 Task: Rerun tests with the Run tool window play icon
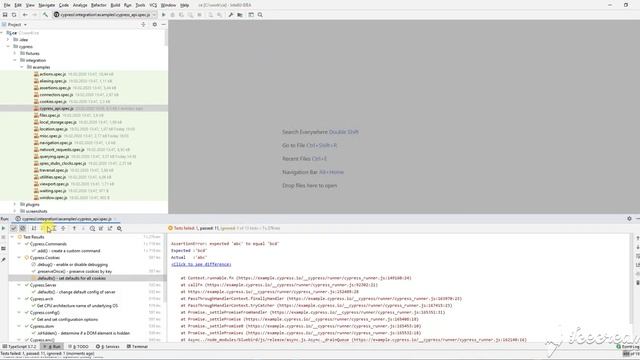click(x=4, y=229)
